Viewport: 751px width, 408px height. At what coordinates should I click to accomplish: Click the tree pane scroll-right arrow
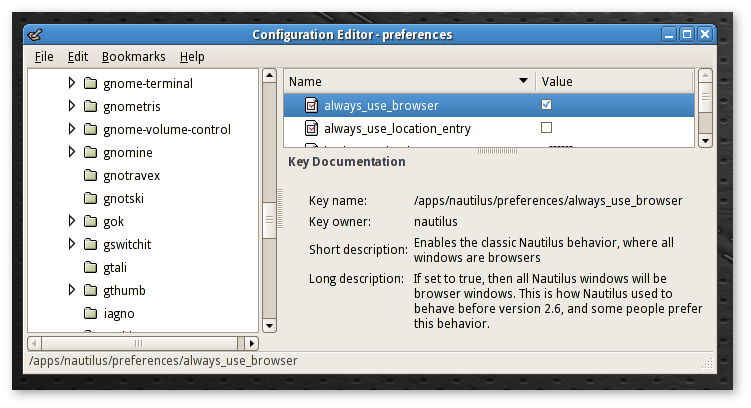(x=251, y=343)
